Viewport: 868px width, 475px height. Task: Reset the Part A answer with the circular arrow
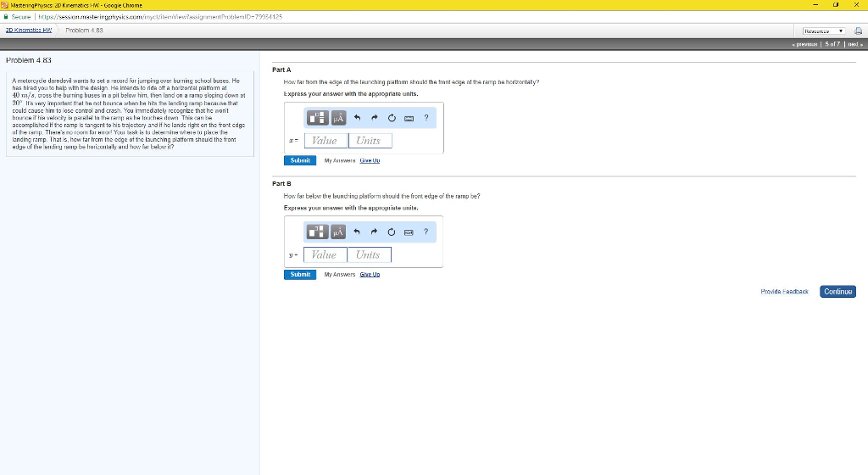[392, 117]
